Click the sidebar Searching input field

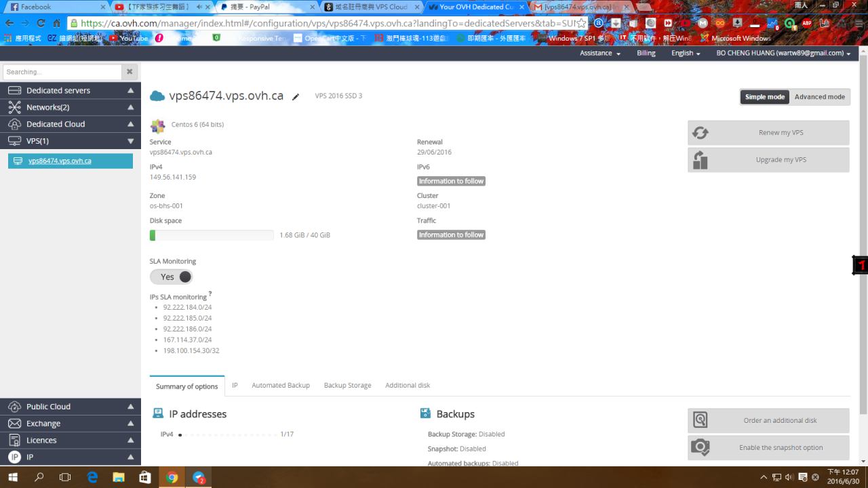pos(62,72)
